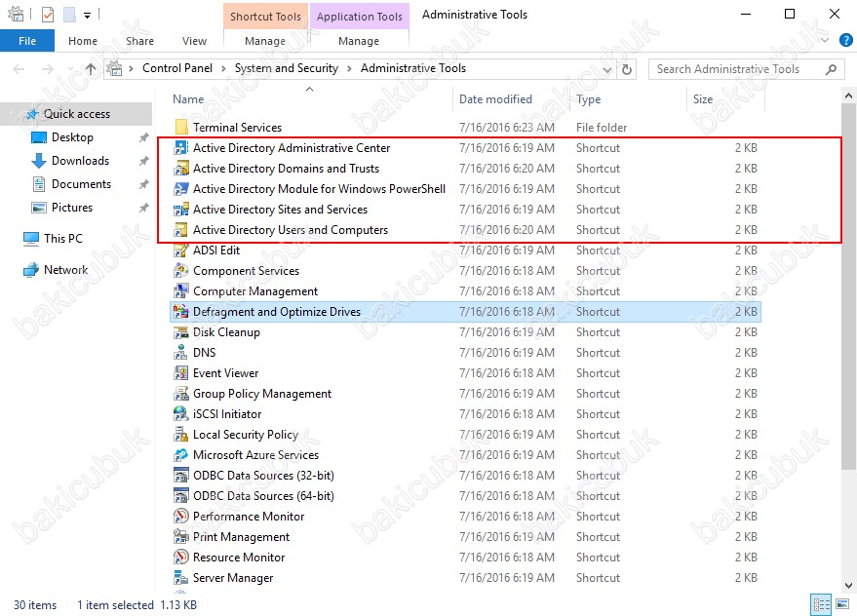857x616 pixels.
Task: Collapse the ribbon chevron
Action: 825,40
